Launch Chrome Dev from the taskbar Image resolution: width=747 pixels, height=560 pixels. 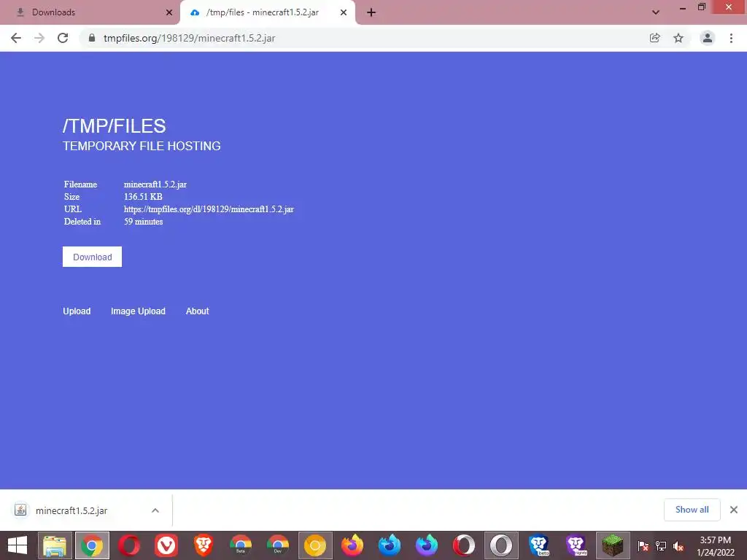tap(278, 545)
